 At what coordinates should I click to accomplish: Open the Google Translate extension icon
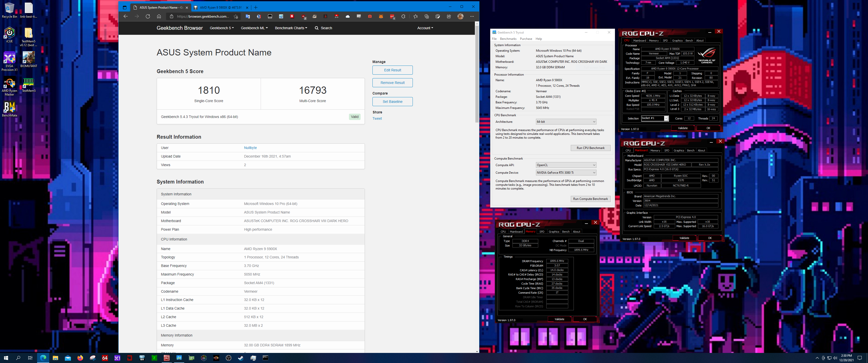248,16
